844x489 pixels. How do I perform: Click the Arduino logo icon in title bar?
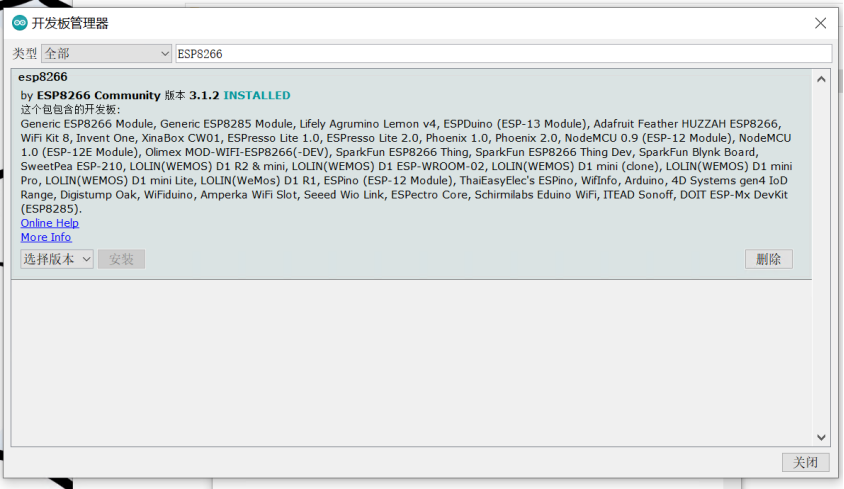[20, 23]
